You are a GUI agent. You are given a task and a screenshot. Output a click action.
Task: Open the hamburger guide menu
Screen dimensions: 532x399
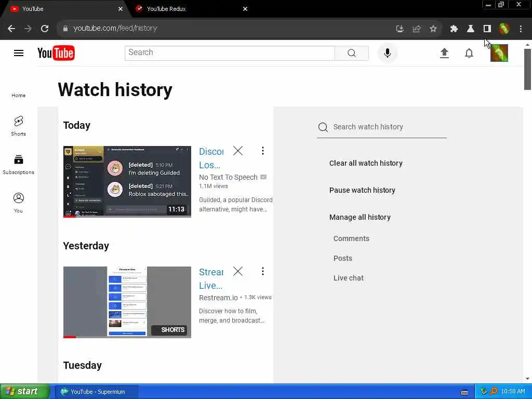point(19,54)
